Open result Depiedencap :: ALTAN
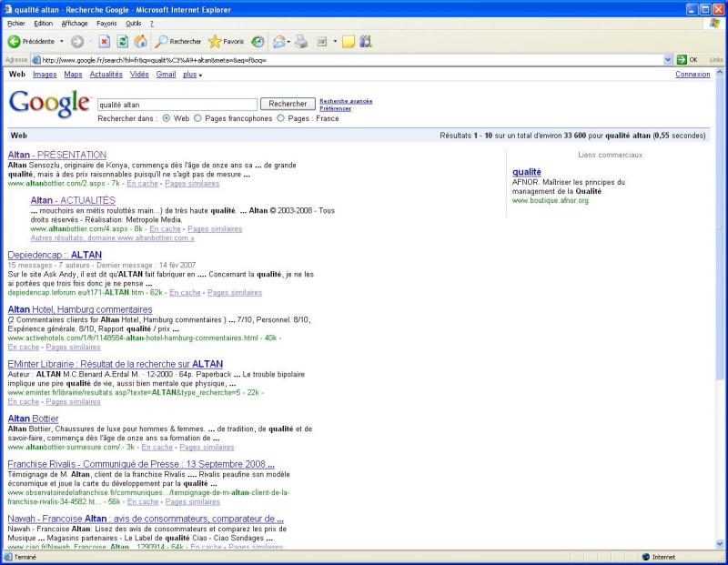 (55, 255)
